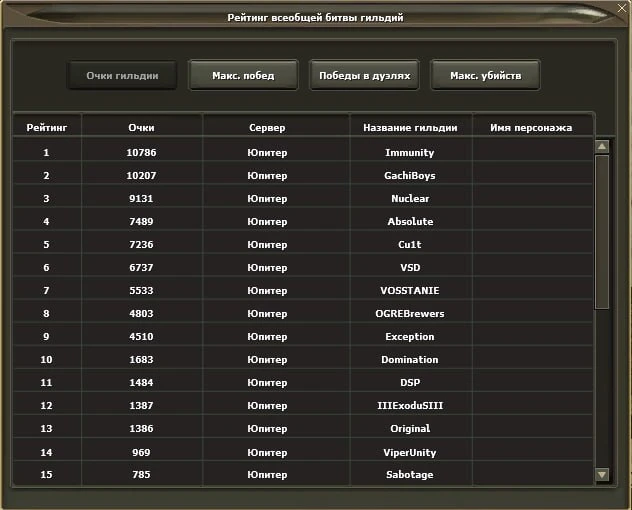Select the Sabotage guild name
The width and height of the screenshot is (632, 510).
(x=410, y=475)
